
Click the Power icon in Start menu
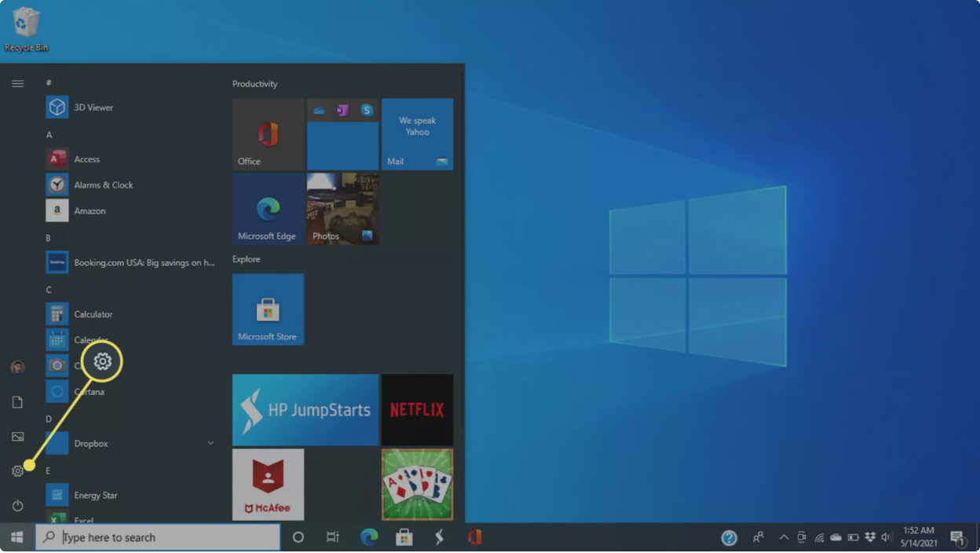(17, 506)
